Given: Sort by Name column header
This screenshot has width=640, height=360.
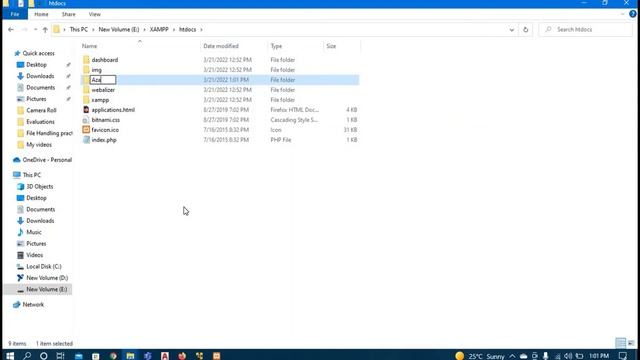Looking at the screenshot, I should click(x=89, y=46).
